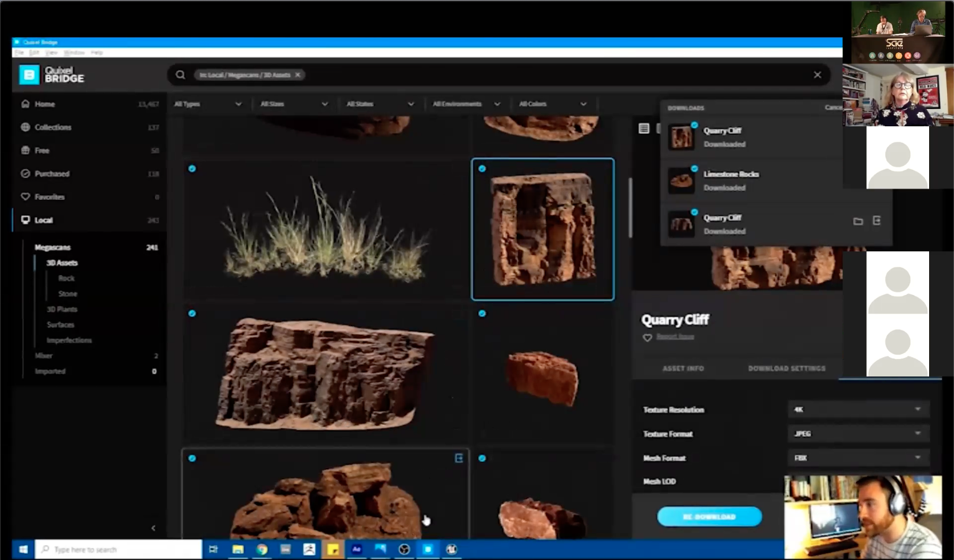Click the Re-Download button
Viewport: 954px width, 560px height.
(709, 516)
